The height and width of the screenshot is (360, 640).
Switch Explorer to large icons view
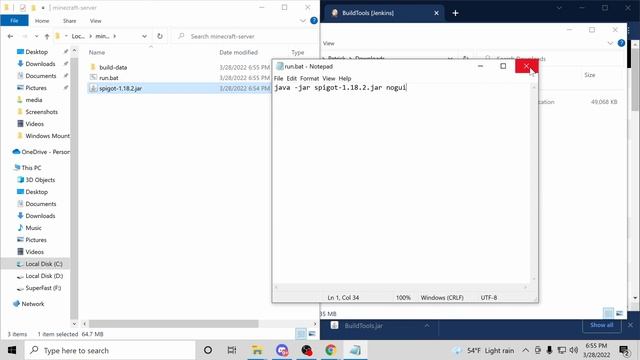(312, 334)
